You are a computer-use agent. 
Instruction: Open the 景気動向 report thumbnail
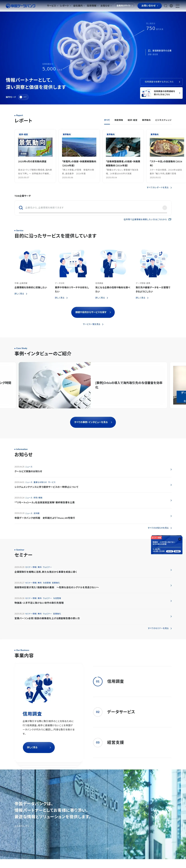pyautogui.click(x=35, y=147)
